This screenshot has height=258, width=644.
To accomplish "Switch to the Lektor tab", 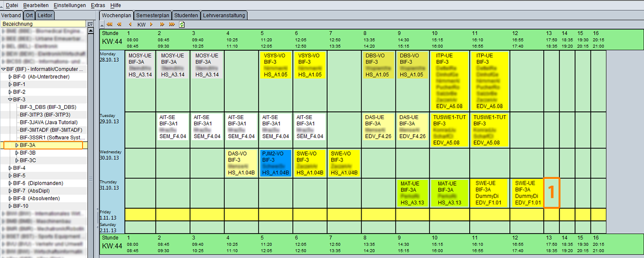I will point(45,15).
